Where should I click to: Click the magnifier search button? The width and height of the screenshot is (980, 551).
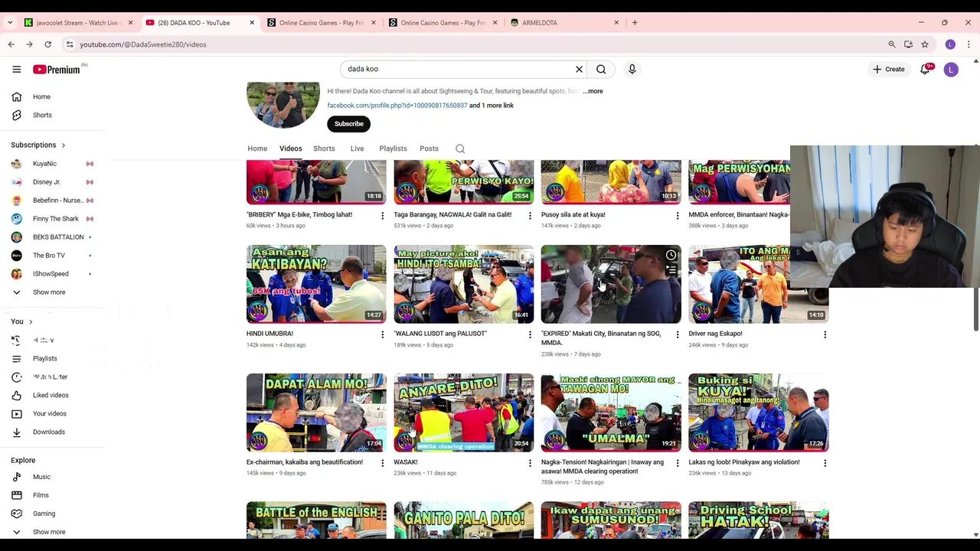[601, 70]
